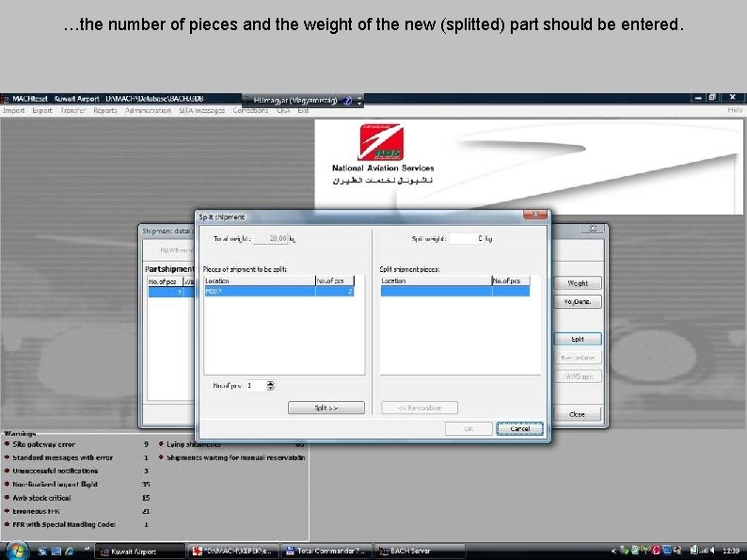Show hidden tray icons arrow
Viewport: 747px width, 560px height.
613,551
